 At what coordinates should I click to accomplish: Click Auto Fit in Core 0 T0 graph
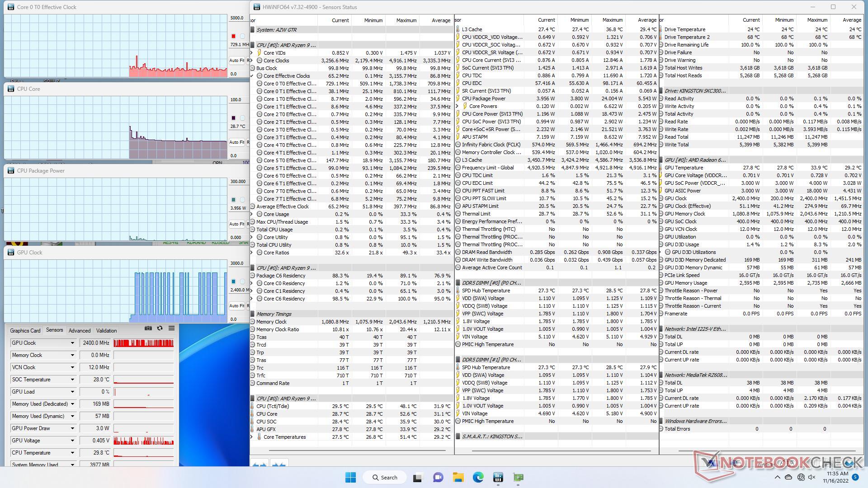click(236, 60)
